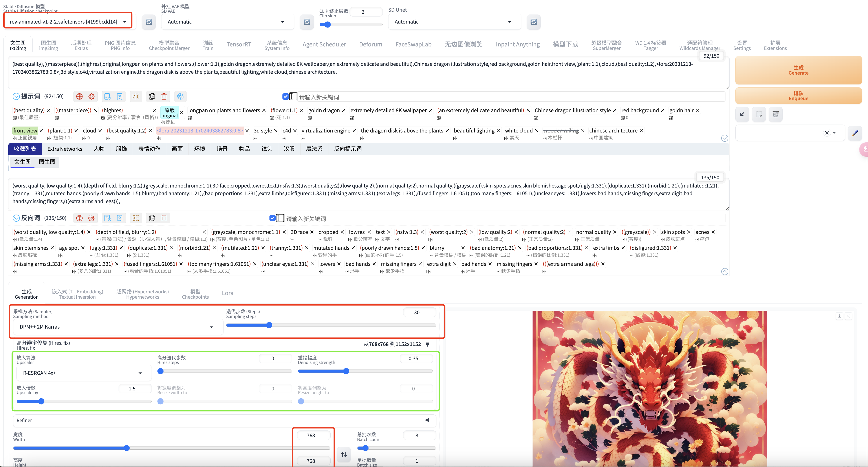Refresh the Stable Diffusion checkpoint list
Screen dimensions: 868x467
pyautogui.click(x=149, y=22)
